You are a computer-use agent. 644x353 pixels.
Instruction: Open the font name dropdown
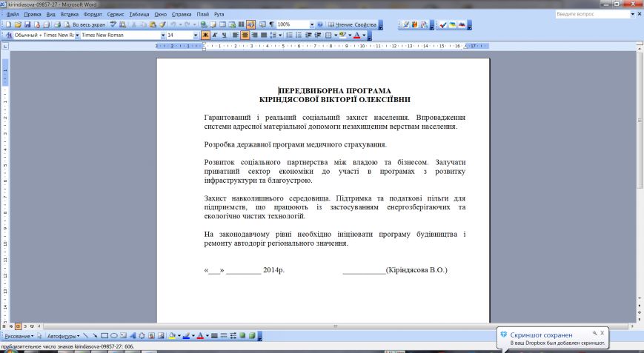(x=163, y=36)
